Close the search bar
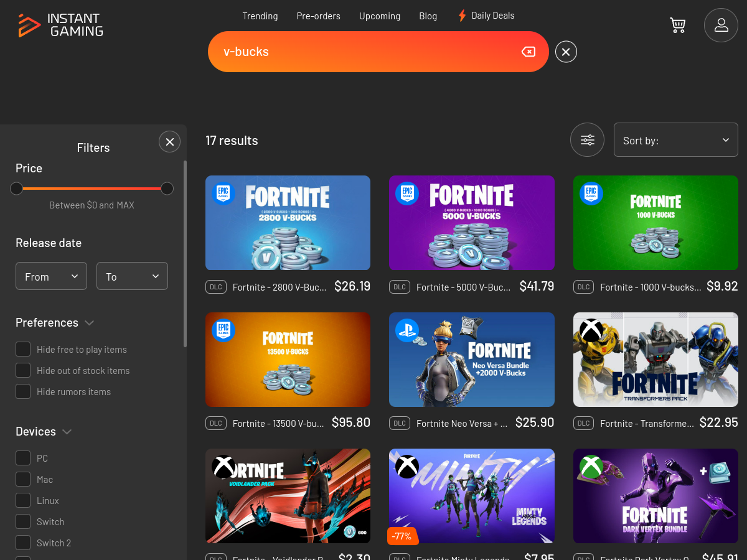This screenshot has width=747, height=560. (566, 52)
